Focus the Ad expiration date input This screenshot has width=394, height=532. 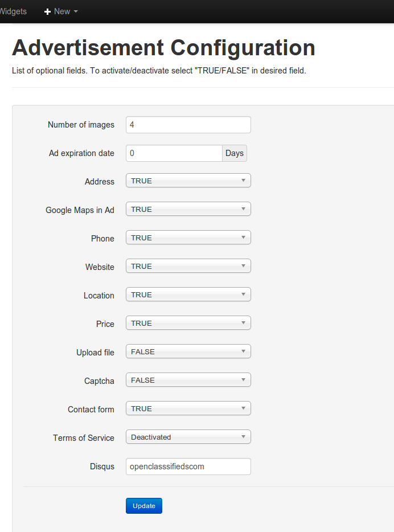pyautogui.click(x=174, y=153)
